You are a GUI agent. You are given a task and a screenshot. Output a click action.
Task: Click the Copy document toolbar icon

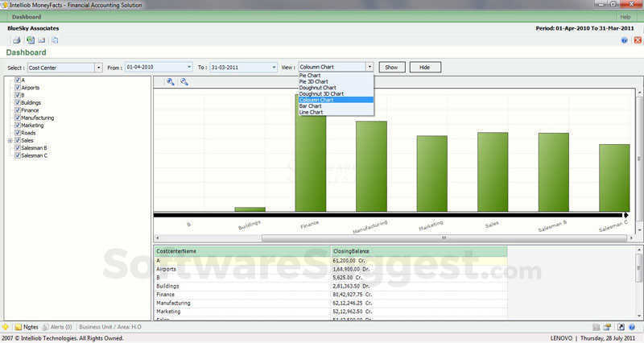tap(55, 40)
